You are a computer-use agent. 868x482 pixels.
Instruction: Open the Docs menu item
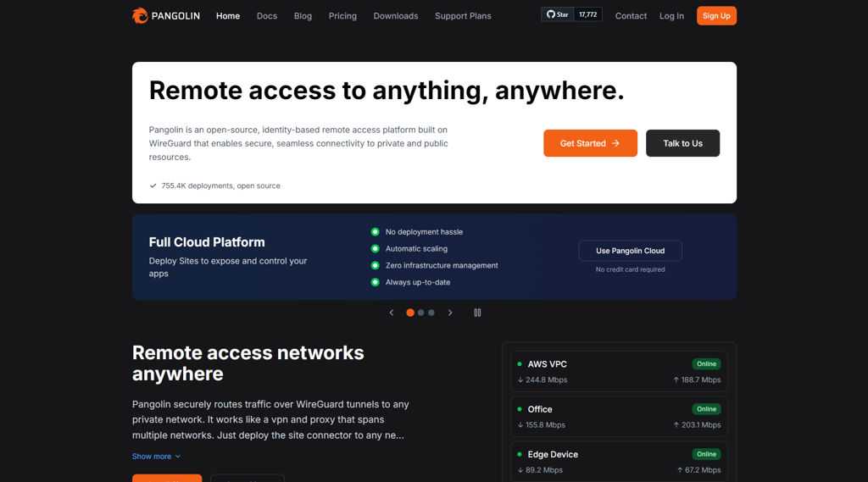pyautogui.click(x=267, y=16)
